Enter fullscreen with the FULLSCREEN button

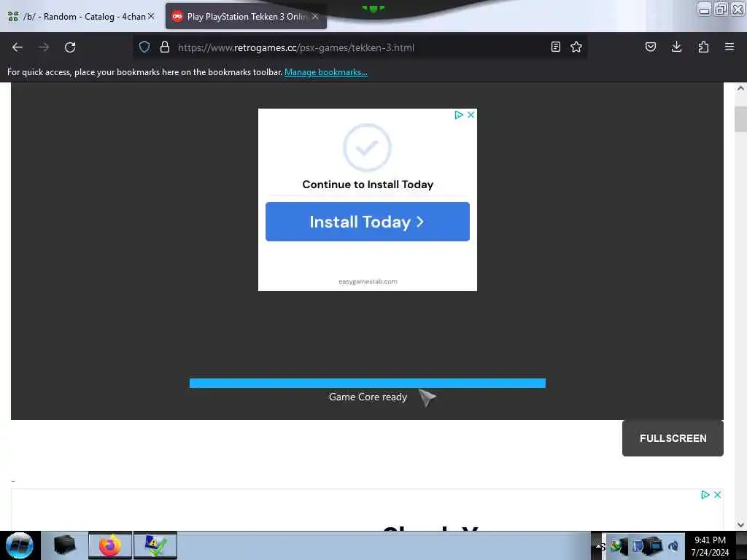[x=673, y=438]
